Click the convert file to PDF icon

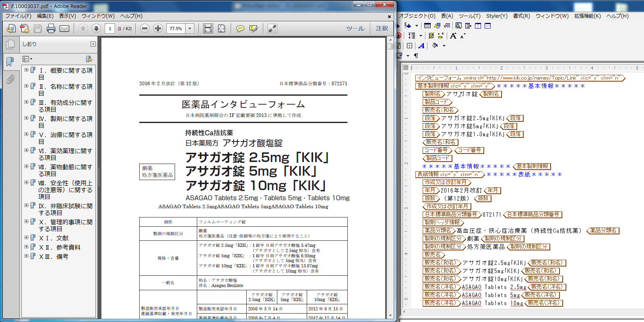[25, 29]
